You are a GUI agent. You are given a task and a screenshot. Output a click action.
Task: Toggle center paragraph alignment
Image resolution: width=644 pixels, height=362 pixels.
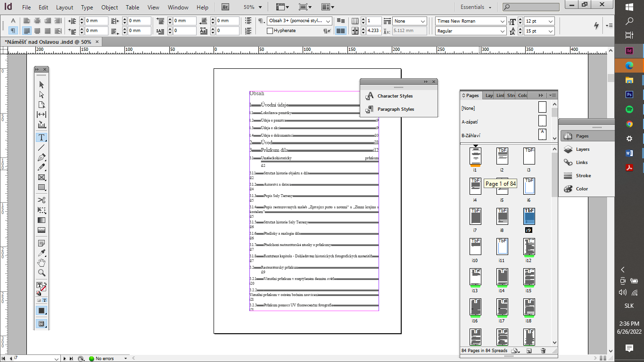(36, 21)
